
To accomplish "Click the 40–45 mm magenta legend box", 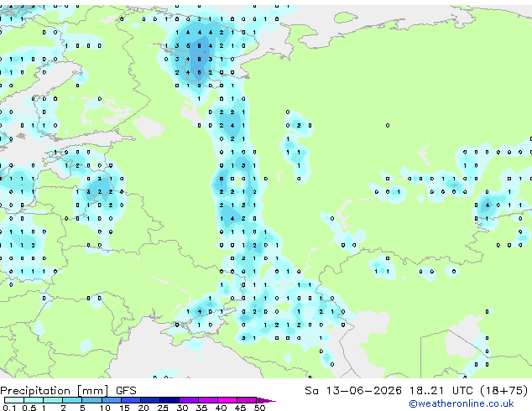I will click(227, 400).
